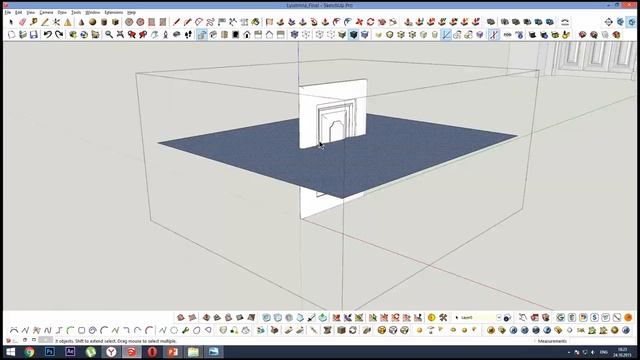Click the crosshair target icon at top right
The height and width of the screenshot is (360, 640).
pyautogui.click(x=609, y=22)
